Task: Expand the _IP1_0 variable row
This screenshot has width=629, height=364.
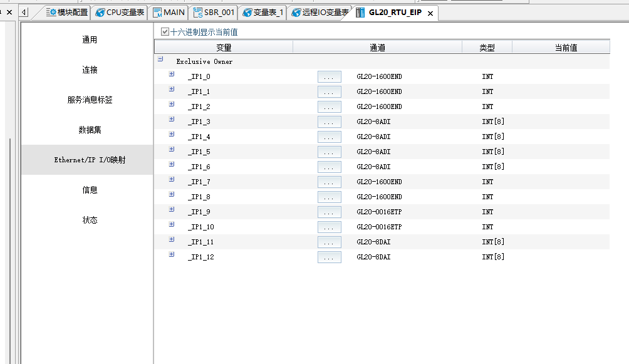Action: tap(171, 75)
